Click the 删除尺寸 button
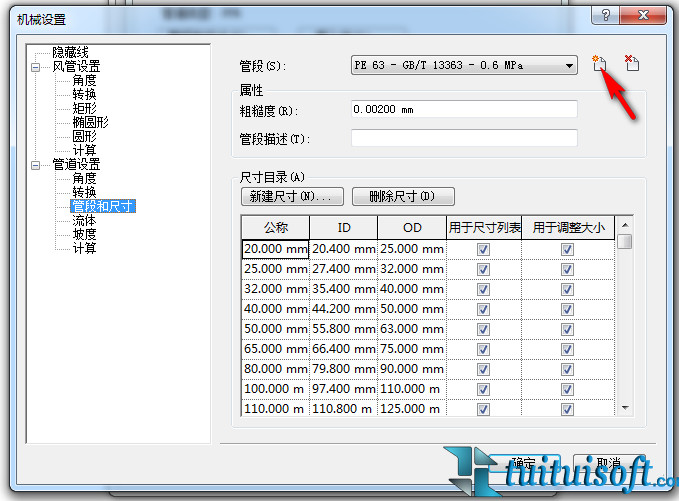679x501 pixels. (x=403, y=197)
